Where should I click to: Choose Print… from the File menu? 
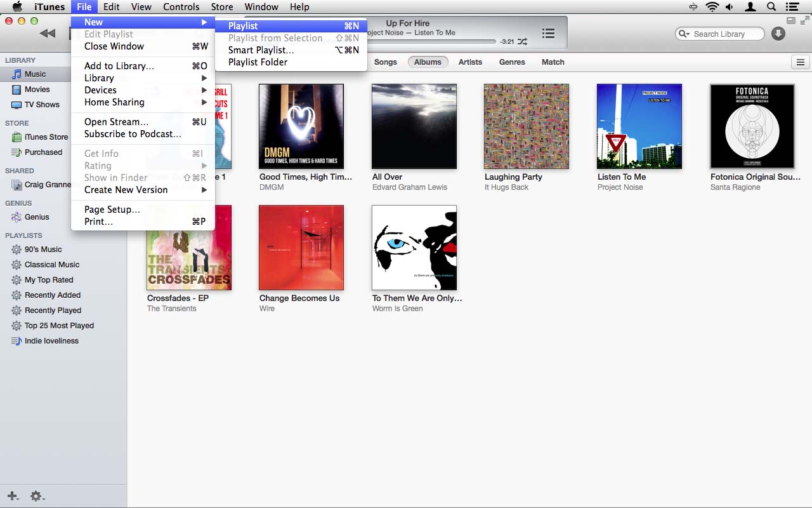pyautogui.click(x=143, y=222)
